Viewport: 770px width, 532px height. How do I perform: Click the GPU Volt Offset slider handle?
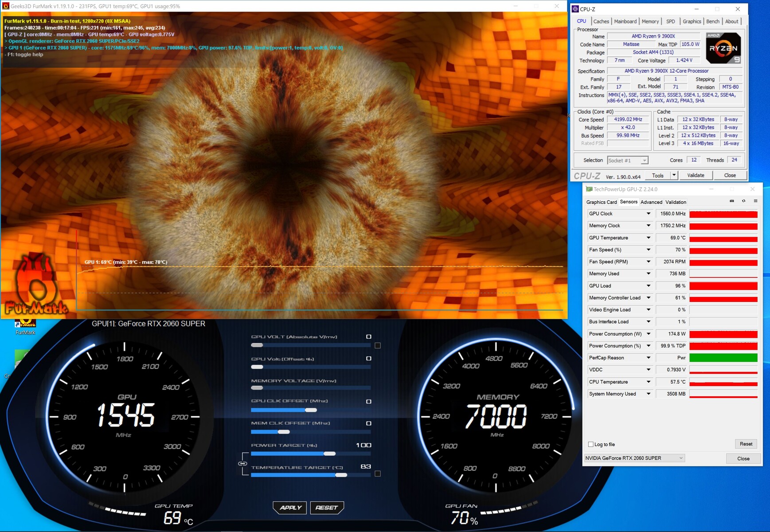click(257, 367)
